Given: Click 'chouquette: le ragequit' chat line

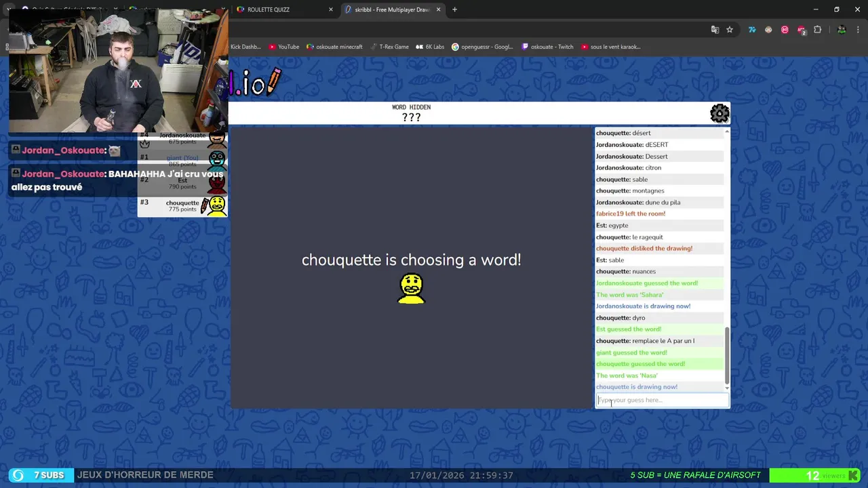Looking at the screenshot, I should pyautogui.click(x=629, y=237).
